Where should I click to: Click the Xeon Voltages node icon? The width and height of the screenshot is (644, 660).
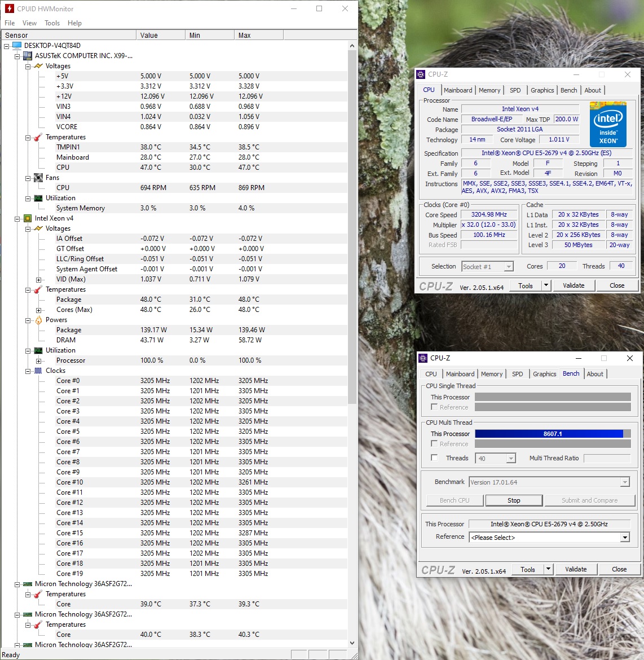(x=38, y=228)
